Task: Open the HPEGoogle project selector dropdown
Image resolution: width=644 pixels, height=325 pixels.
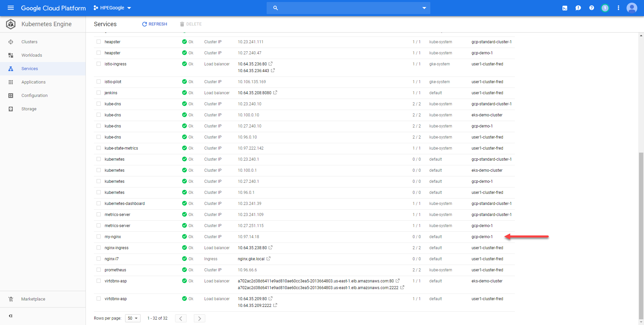Action: [112, 8]
